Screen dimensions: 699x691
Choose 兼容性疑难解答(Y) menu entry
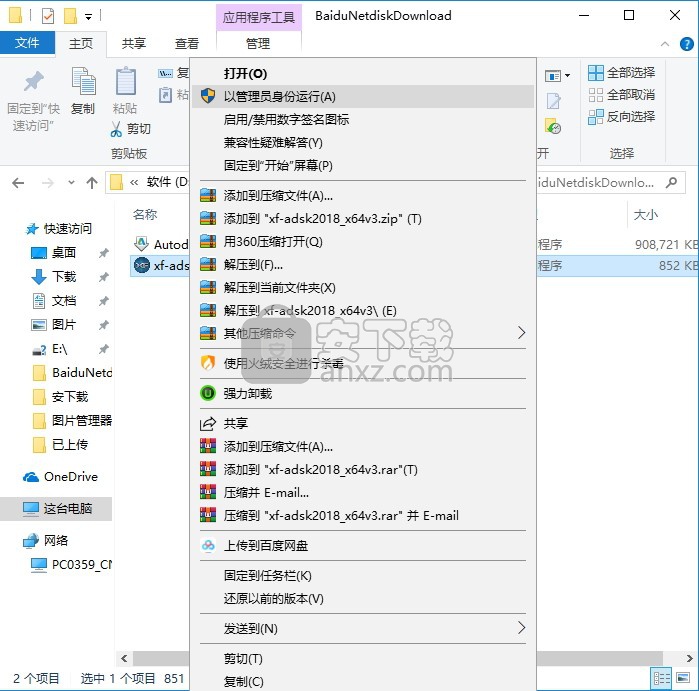pyautogui.click(x=363, y=143)
